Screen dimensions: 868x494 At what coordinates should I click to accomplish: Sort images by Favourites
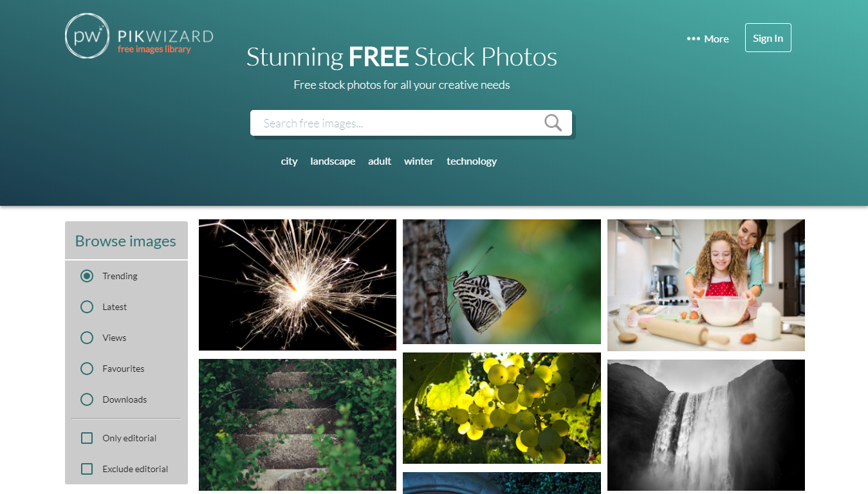87,369
